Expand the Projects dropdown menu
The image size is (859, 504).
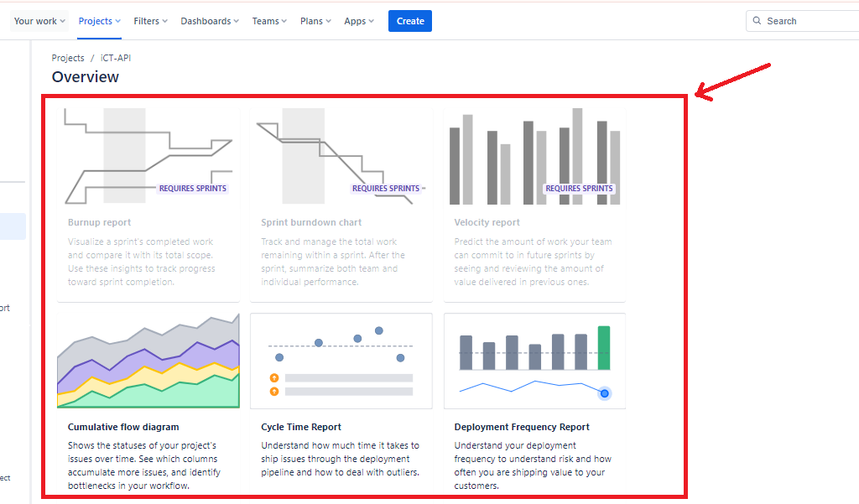[99, 21]
